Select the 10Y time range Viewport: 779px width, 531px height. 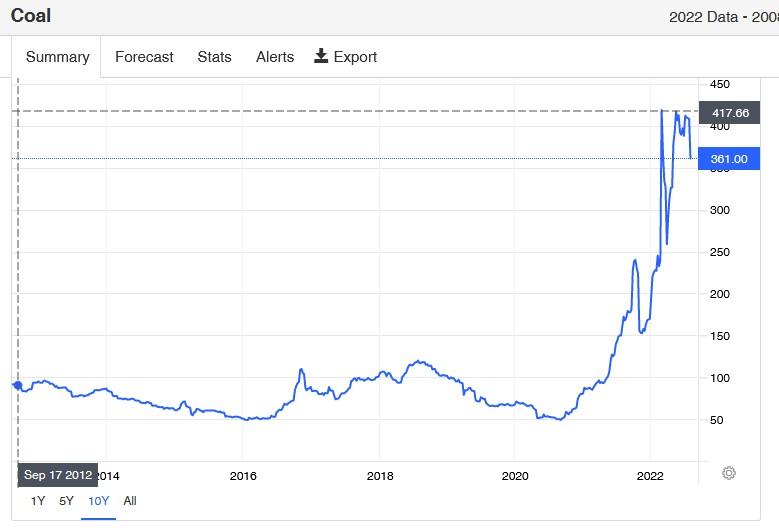(98, 501)
